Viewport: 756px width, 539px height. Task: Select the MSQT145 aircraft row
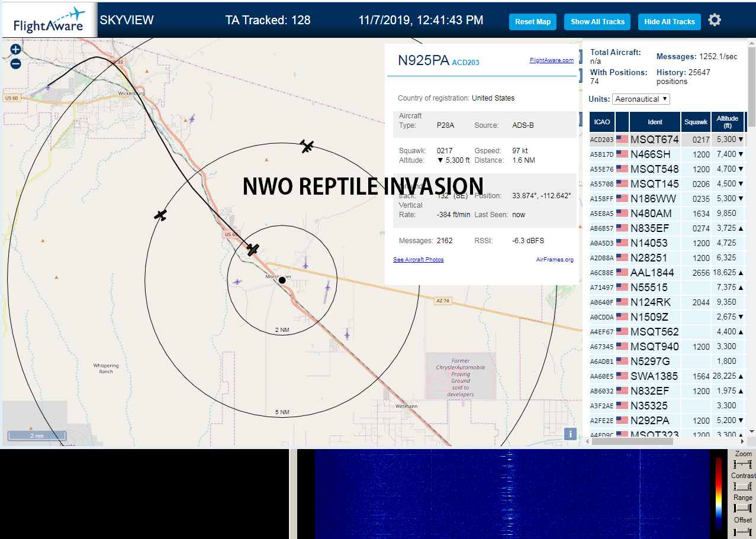click(667, 184)
